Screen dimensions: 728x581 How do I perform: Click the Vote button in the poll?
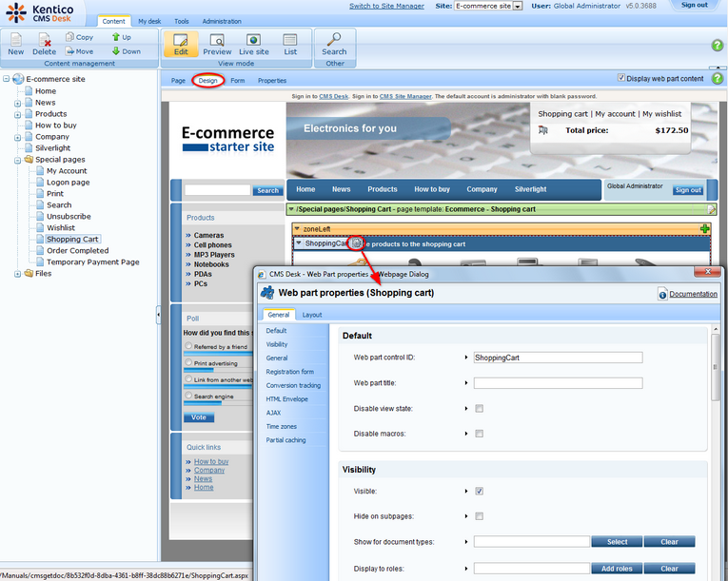[199, 417]
